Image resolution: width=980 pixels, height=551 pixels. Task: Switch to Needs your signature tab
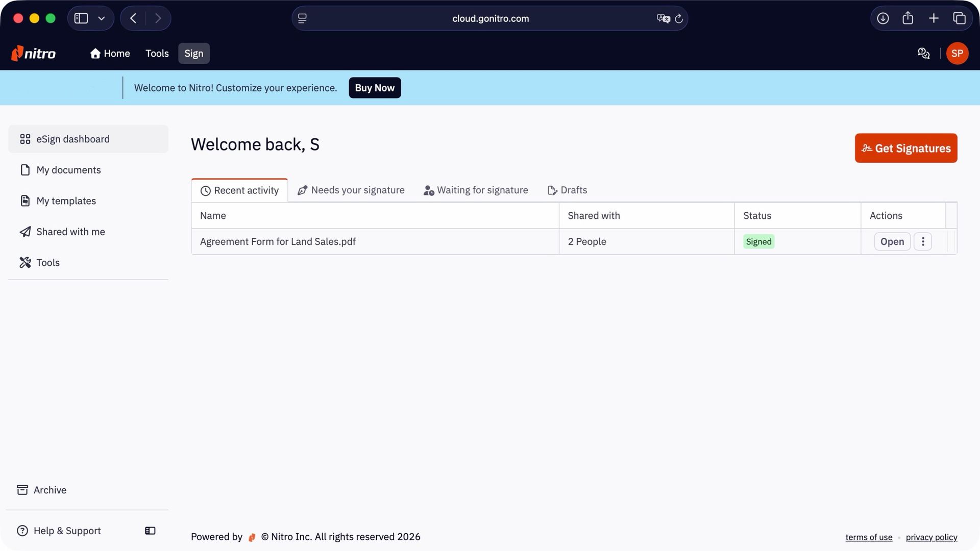point(351,190)
